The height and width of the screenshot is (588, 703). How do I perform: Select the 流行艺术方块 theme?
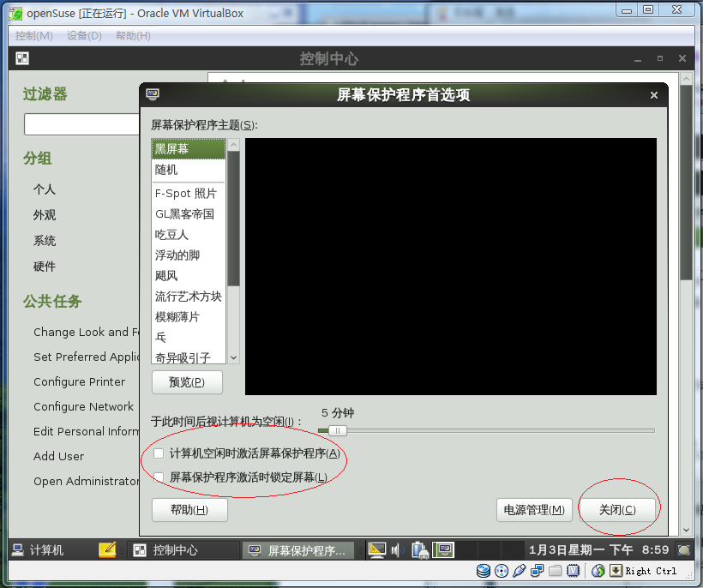[x=189, y=297]
